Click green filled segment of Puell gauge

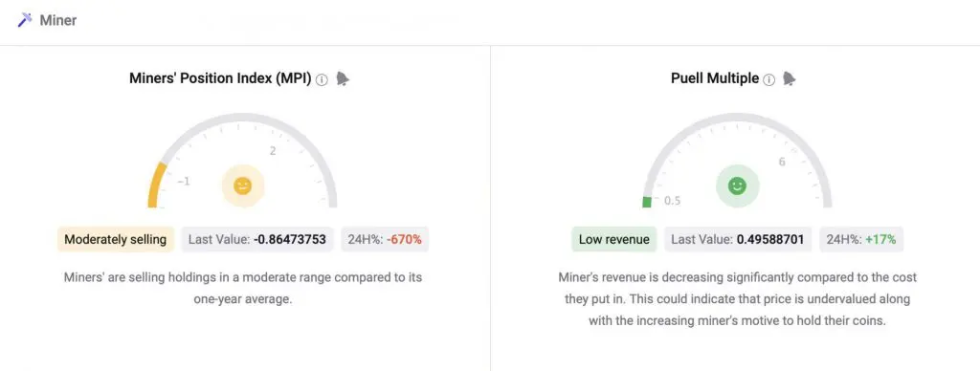pyautogui.click(x=647, y=203)
